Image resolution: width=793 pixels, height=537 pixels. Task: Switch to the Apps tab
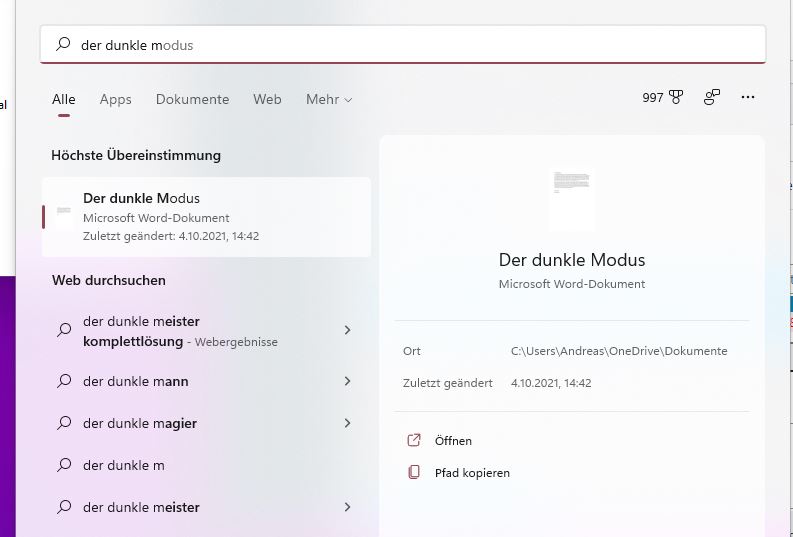115,100
